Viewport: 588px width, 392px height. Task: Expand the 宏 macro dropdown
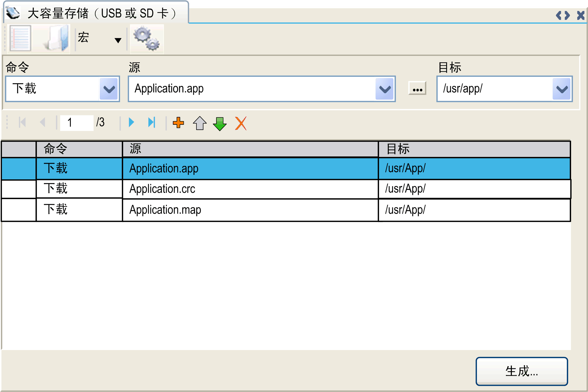(118, 40)
